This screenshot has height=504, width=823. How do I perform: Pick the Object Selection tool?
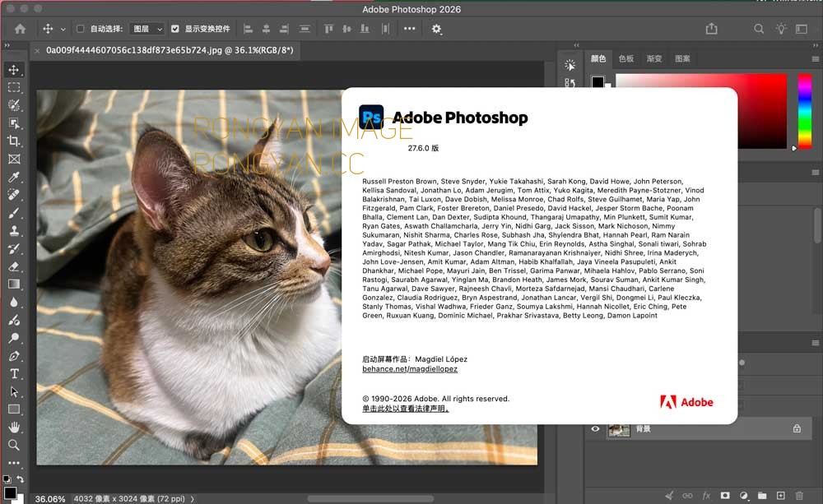pos(14,123)
